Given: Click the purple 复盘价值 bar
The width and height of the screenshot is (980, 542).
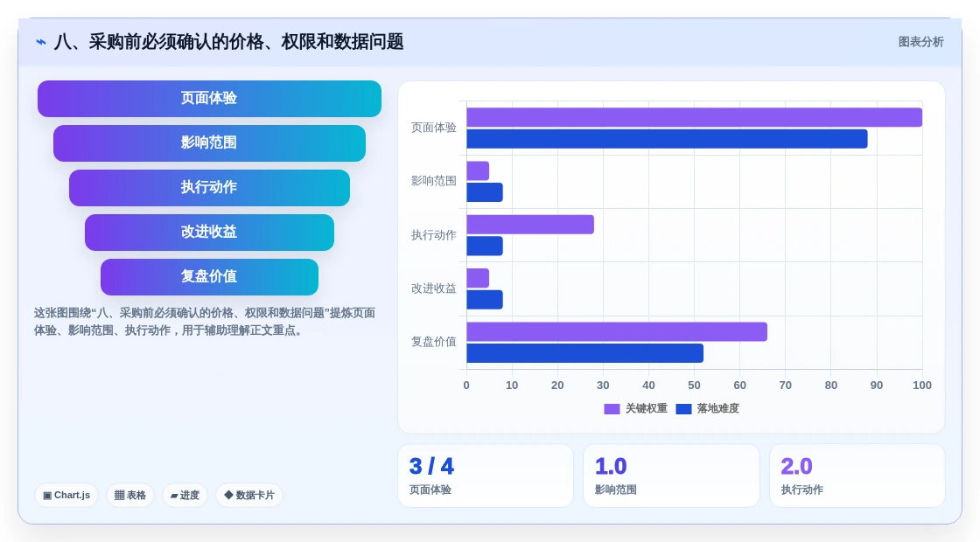Looking at the screenshot, I should [x=617, y=331].
